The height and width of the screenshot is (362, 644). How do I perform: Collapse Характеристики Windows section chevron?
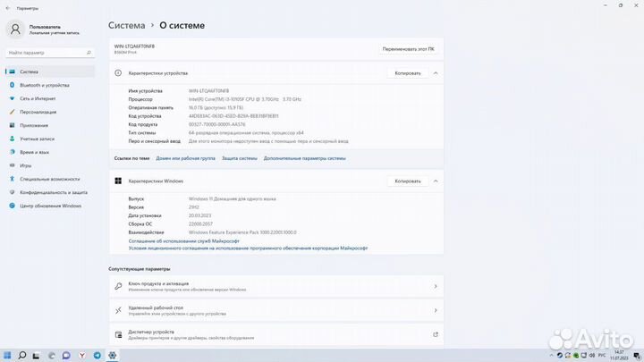coord(436,181)
